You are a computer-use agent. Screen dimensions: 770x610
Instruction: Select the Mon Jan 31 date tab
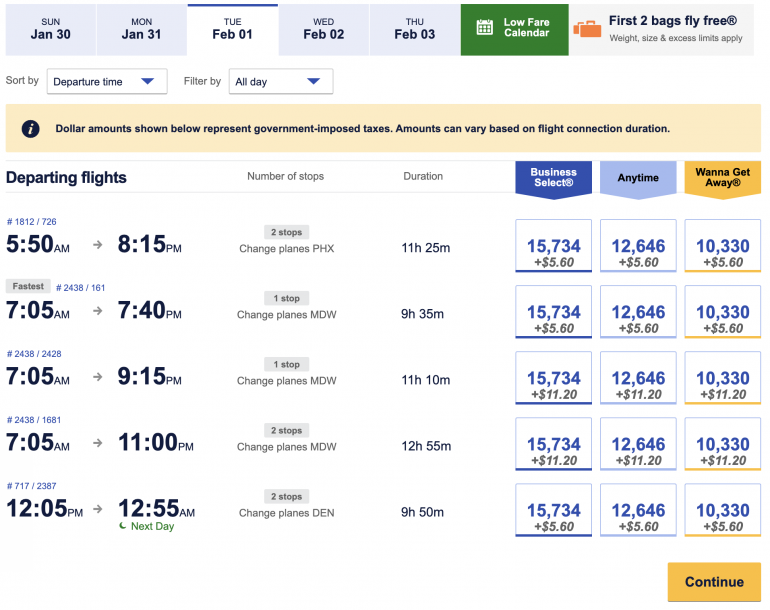(x=142, y=29)
